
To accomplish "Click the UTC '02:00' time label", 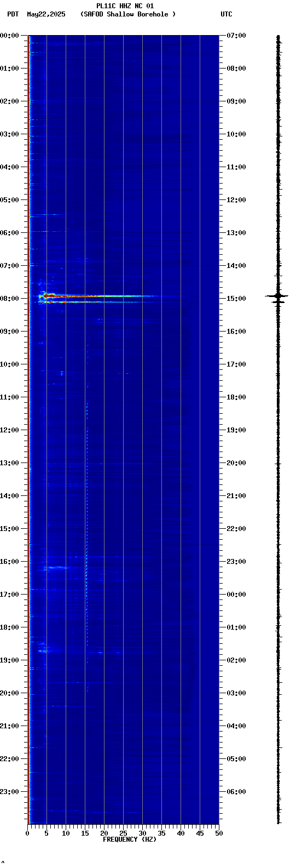I will click(x=236, y=660).
